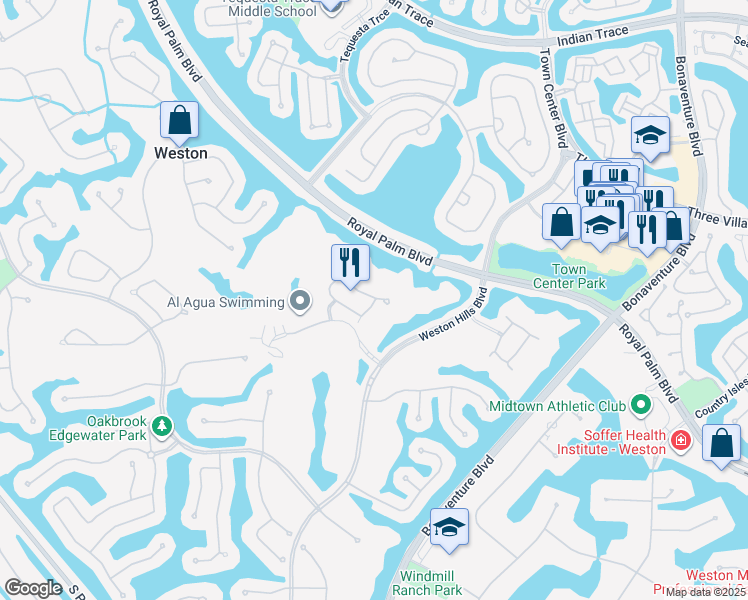The height and width of the screenshot is (600, 748).
Task: Click the Town Center Park label
Action: click(569, 276)
